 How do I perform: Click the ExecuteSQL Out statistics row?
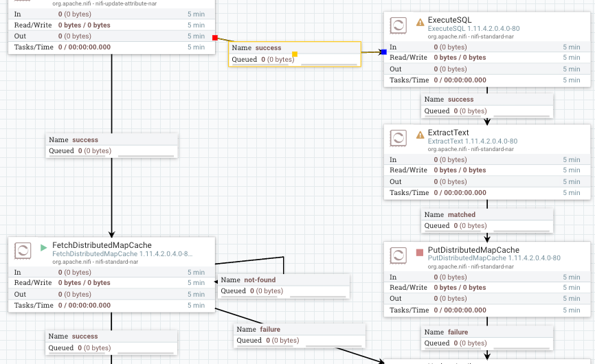(487, 69)
